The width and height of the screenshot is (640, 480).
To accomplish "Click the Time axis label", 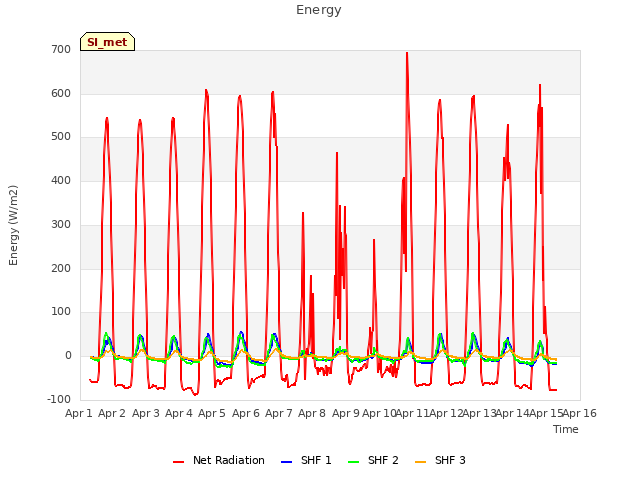I will pos(566,429).
